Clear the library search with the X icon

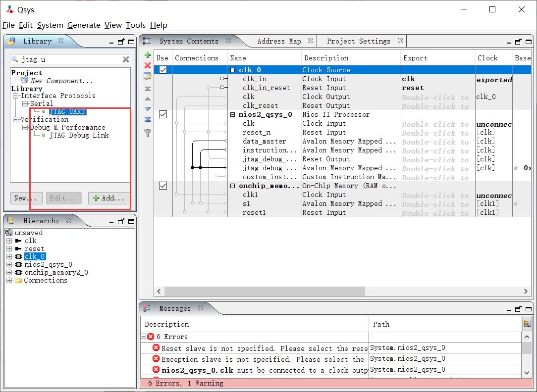(126, 59)
